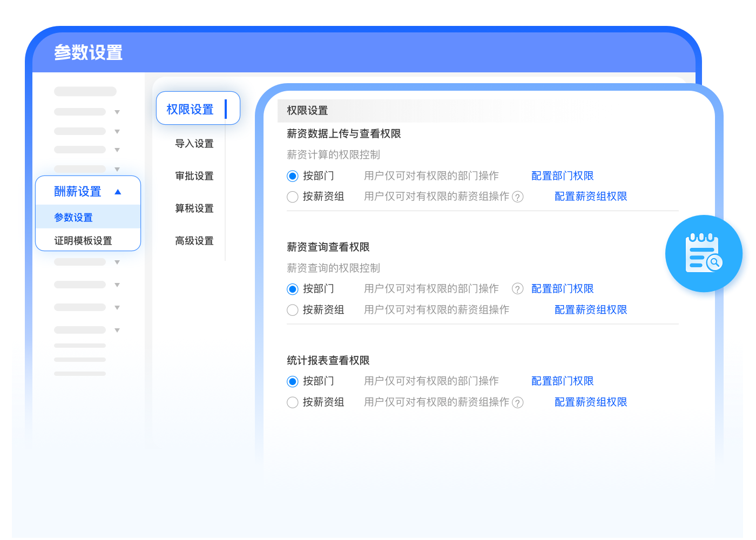Select 按薪资组 under salary data upload permissions
The height and width of the screenshot is (540, 756).
[x=293, y=197]
